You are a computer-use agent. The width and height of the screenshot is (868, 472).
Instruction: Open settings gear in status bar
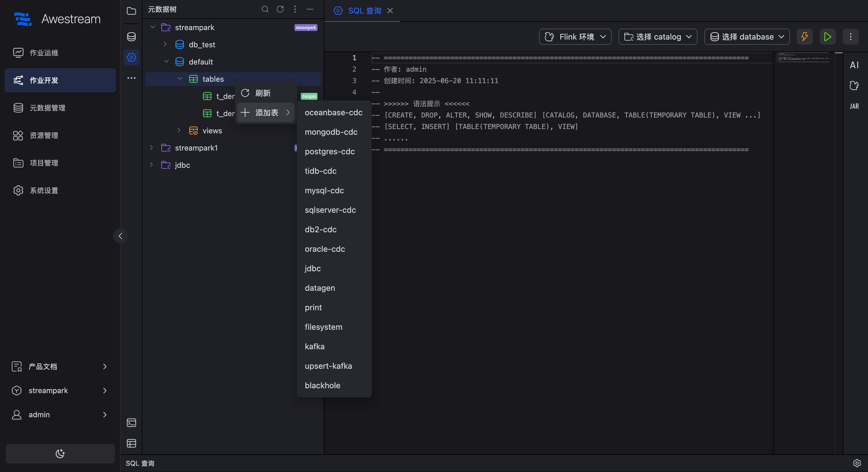tap(857, 463)
